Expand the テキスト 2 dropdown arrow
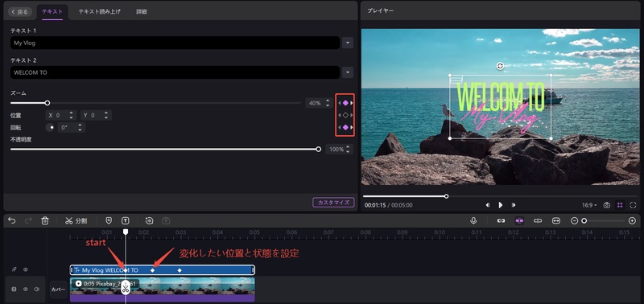Image resolution: width=644 pixels, height=304 pixels. tap(348, 72)
